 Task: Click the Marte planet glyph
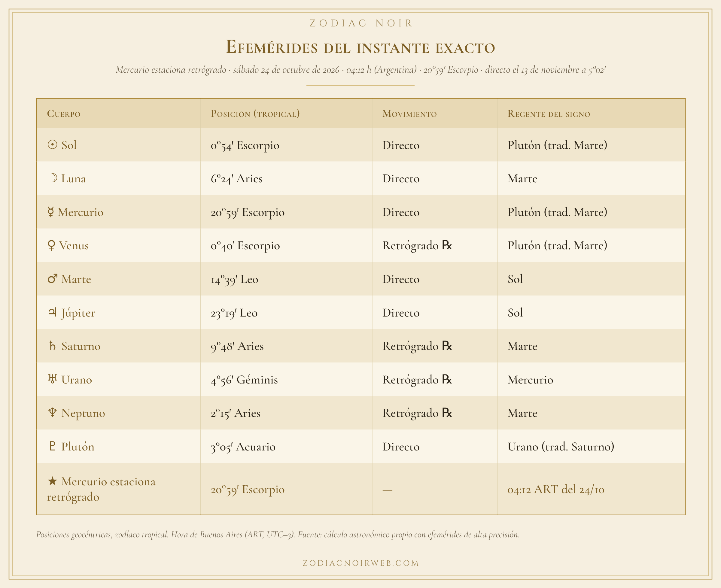[53, 279]
